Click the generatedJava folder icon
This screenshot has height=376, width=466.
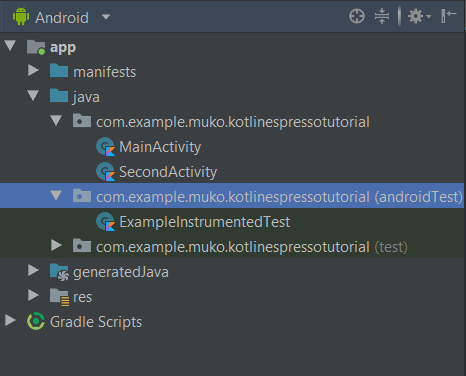[59, 272]
